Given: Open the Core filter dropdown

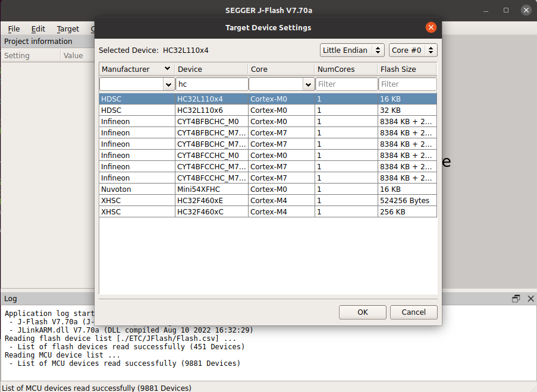Looking at the screenshot, I should [x=308, y=84].
